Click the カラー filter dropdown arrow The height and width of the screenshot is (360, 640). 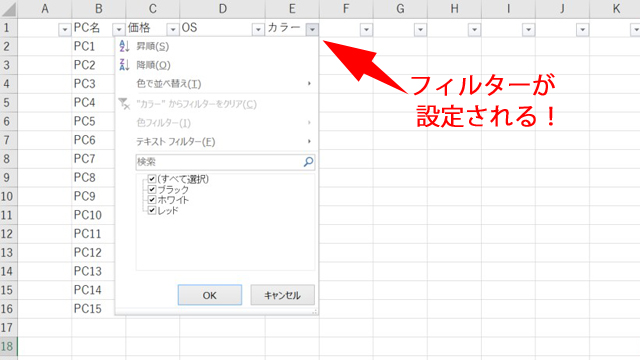312,29
